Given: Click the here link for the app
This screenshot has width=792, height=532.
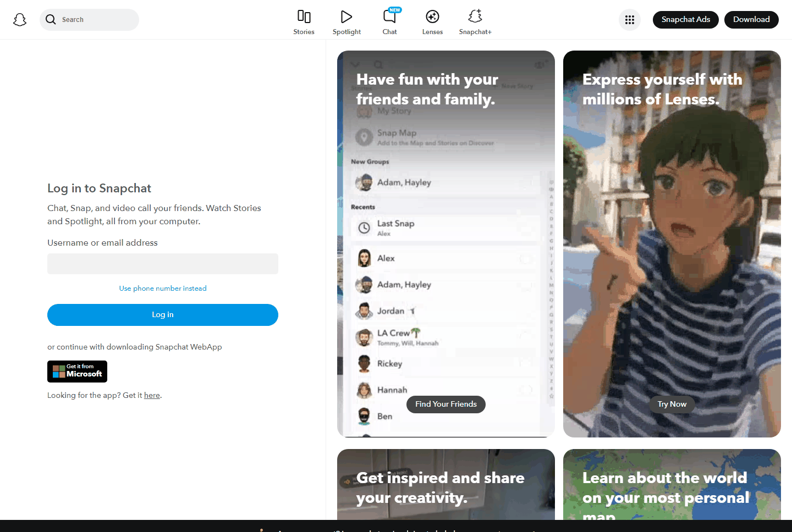Looking at the screenshot, I should 152,395.
